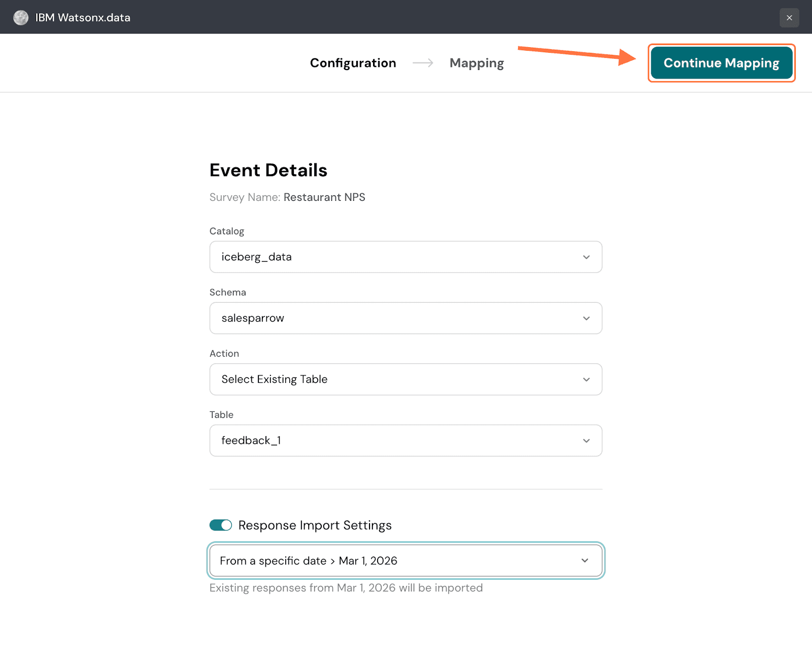812x662 pixels.
Task: Open the Catalog dropdown showing iceberg_data
Action: point(396,257)
